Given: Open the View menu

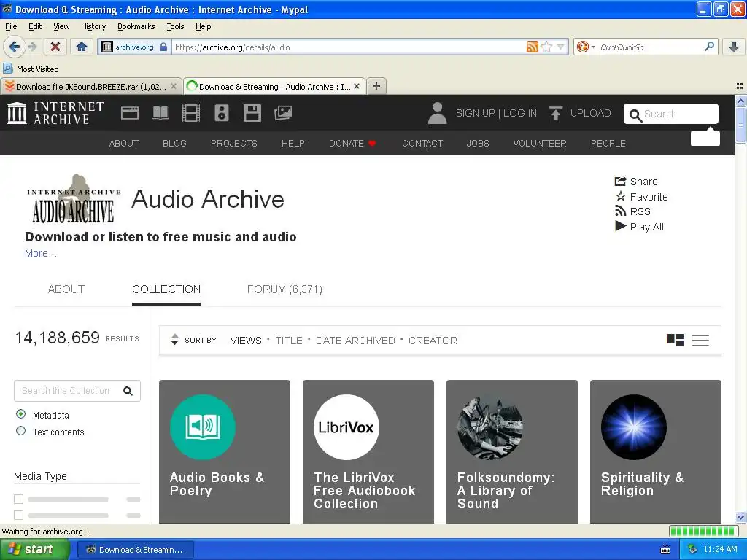Looking at the screenshot, I should point(61,26).
